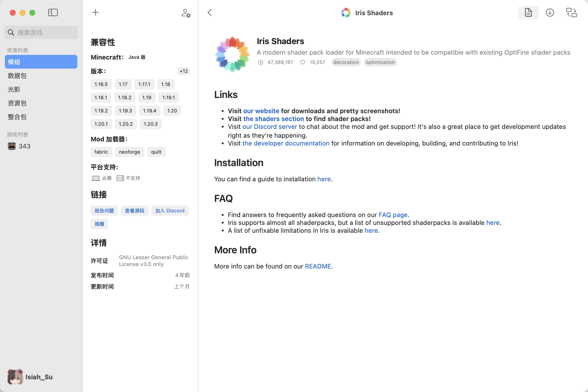The height and width of the screenshot is (392, 588).
Task: Click the dependencies icon at top right
Action: click(571, 12)
